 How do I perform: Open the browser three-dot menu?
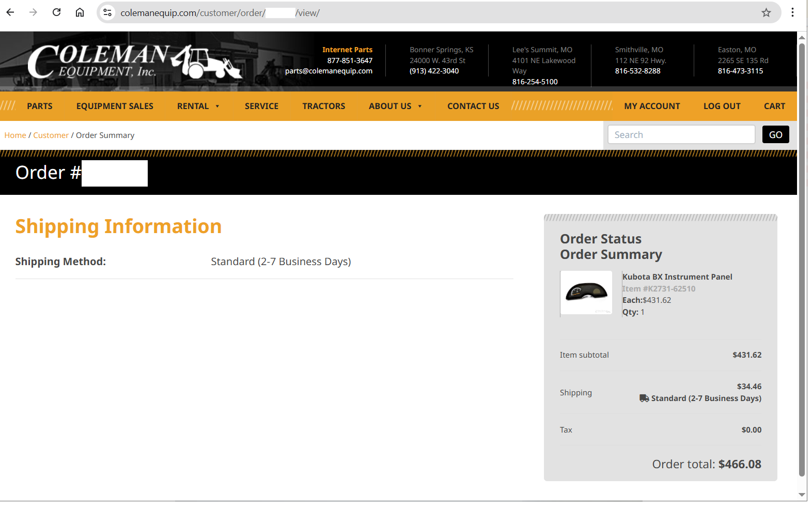coord(792,12)
